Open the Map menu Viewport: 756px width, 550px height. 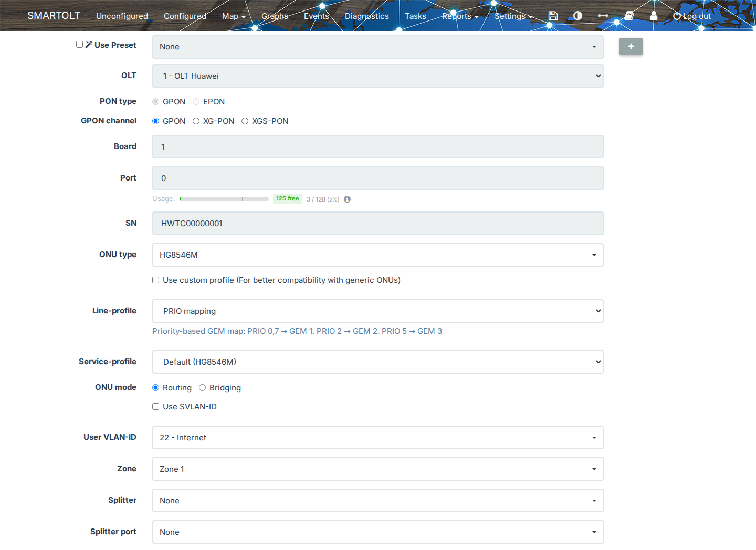[x=234, y=16]
